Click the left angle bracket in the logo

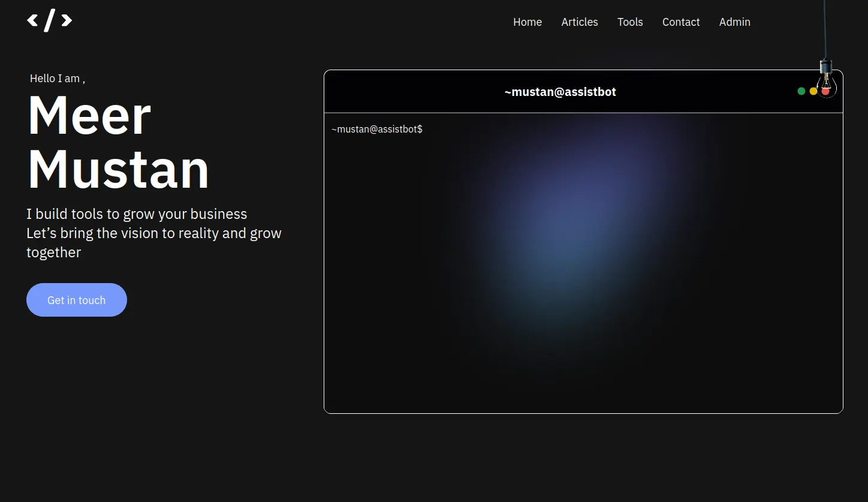[32, 21]
